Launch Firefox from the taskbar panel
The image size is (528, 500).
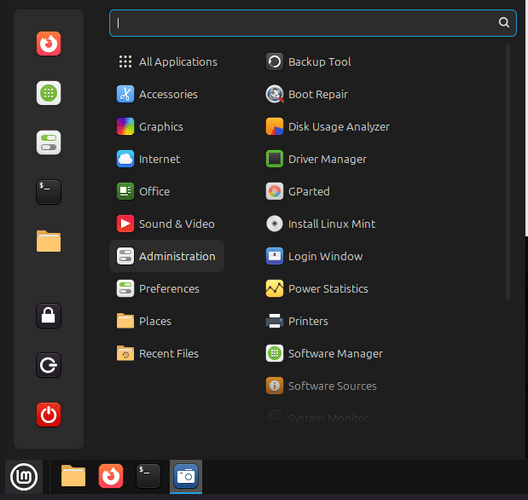111,476
